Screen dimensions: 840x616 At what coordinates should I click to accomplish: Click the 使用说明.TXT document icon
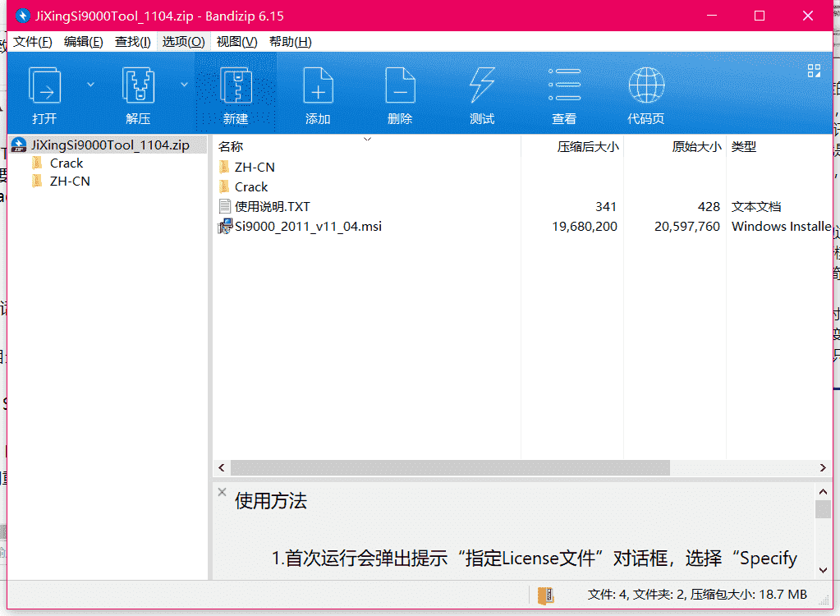(x=224, y=207)
